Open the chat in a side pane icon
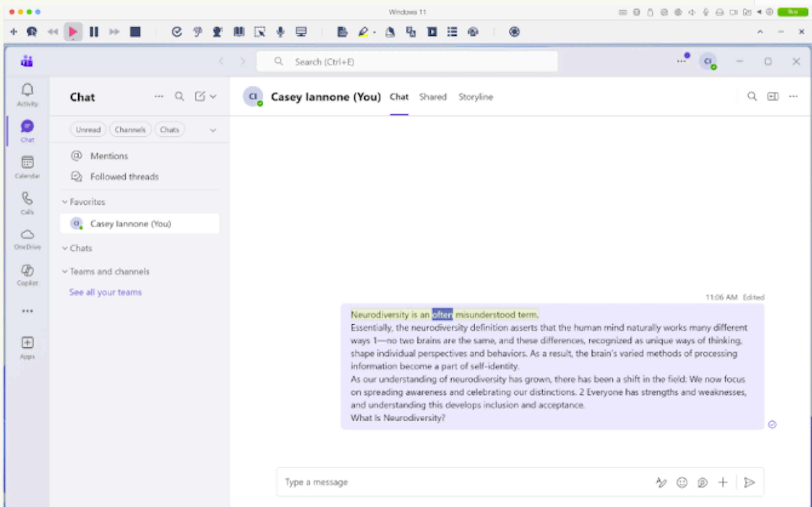The image size is (812, 507). pyautogui.click(x=773, y=96)
